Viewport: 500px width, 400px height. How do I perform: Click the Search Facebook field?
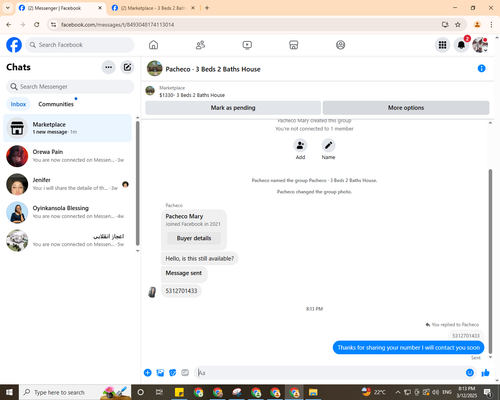[80, 45]
